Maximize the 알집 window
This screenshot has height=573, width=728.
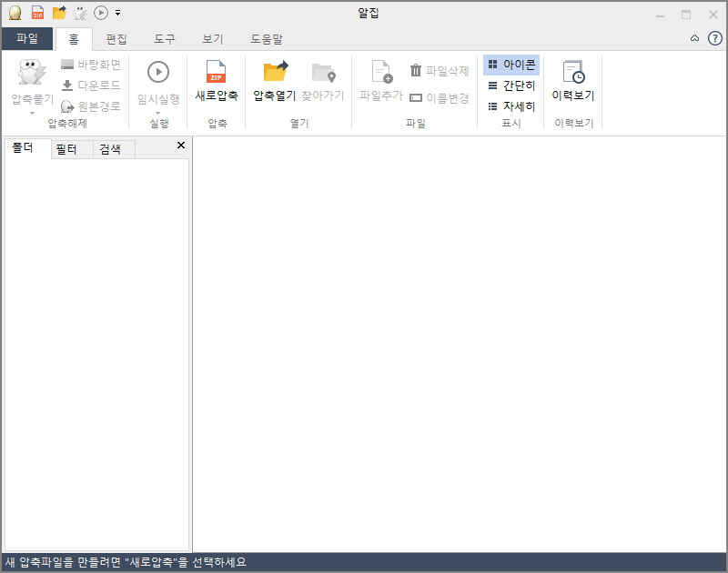click(686, 15)
